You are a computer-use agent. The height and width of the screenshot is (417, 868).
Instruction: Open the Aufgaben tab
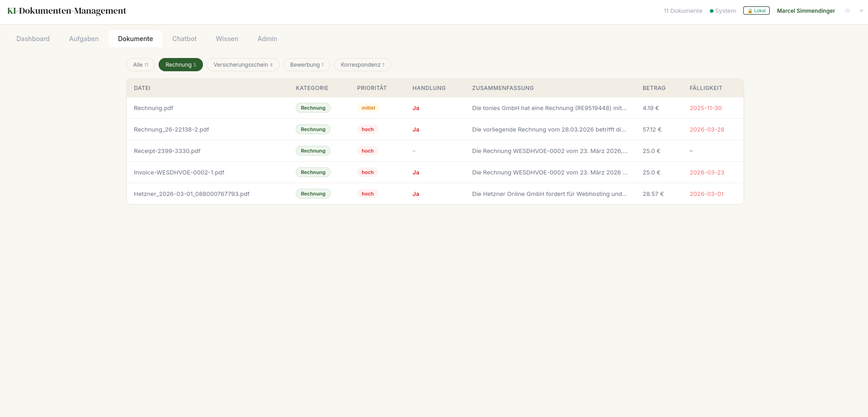click(x=84, y=39)
